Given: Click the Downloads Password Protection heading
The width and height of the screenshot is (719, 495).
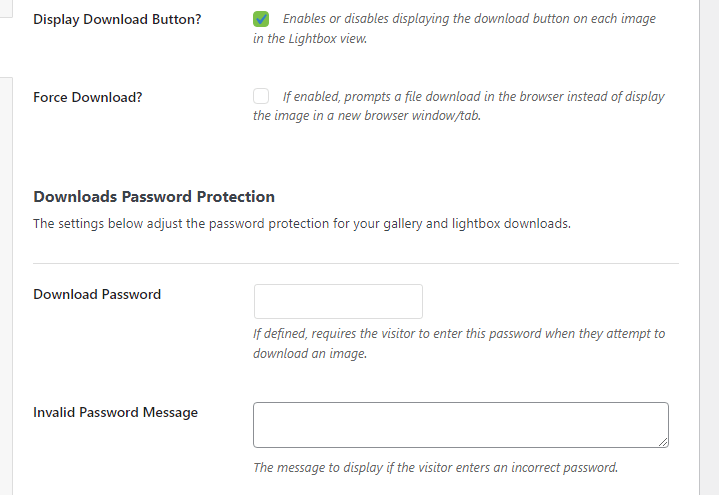Looking at the screenshot, I should coord(154,197).
